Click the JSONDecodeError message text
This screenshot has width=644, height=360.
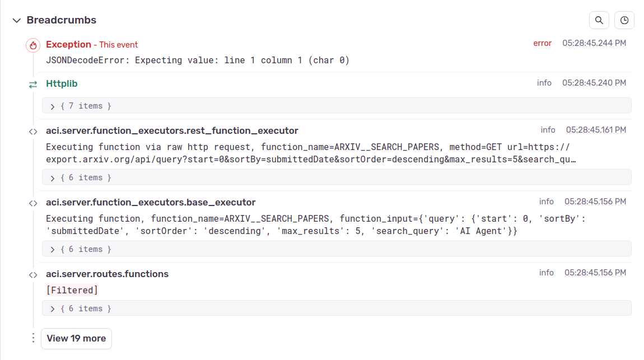tap(198, 60)
